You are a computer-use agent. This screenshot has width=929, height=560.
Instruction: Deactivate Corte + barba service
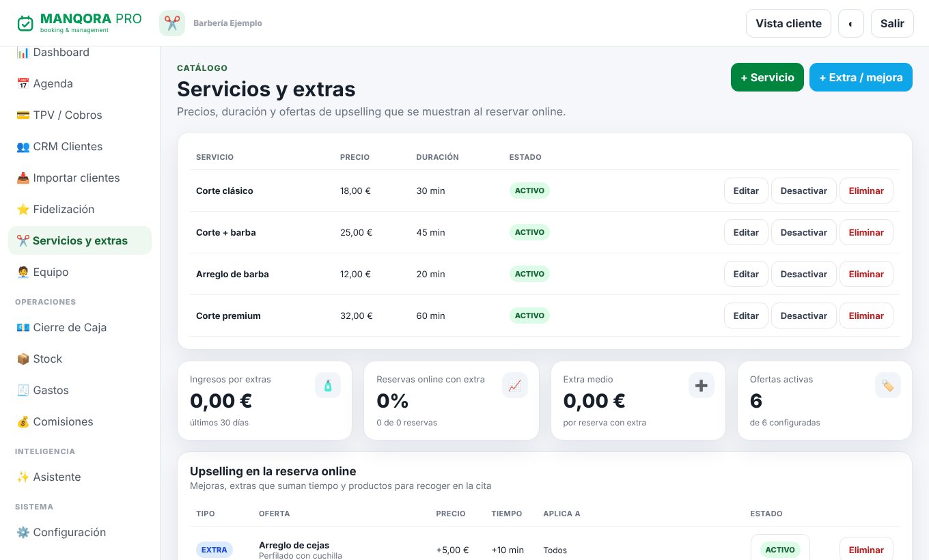pyautogui.click(x=803, y=232)
